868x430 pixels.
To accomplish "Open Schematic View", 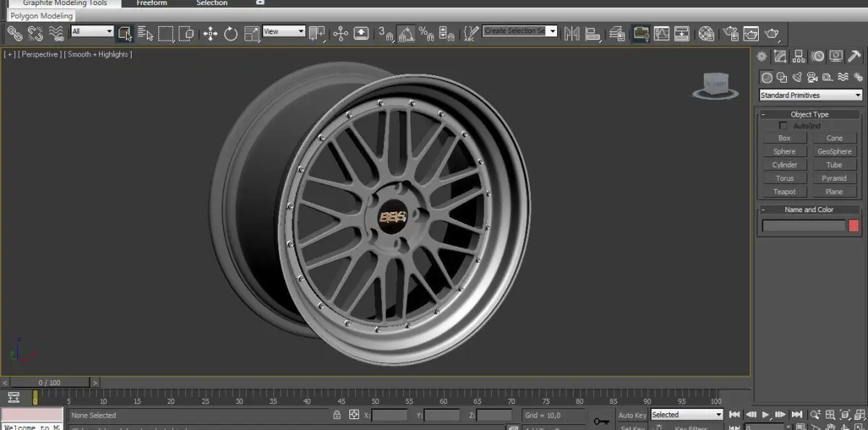I will point(681,33).
